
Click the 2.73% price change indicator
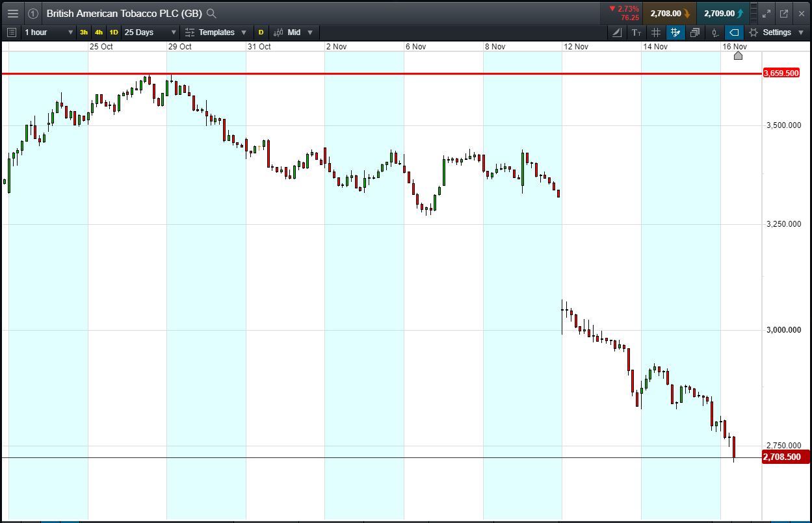coord(623,9)
